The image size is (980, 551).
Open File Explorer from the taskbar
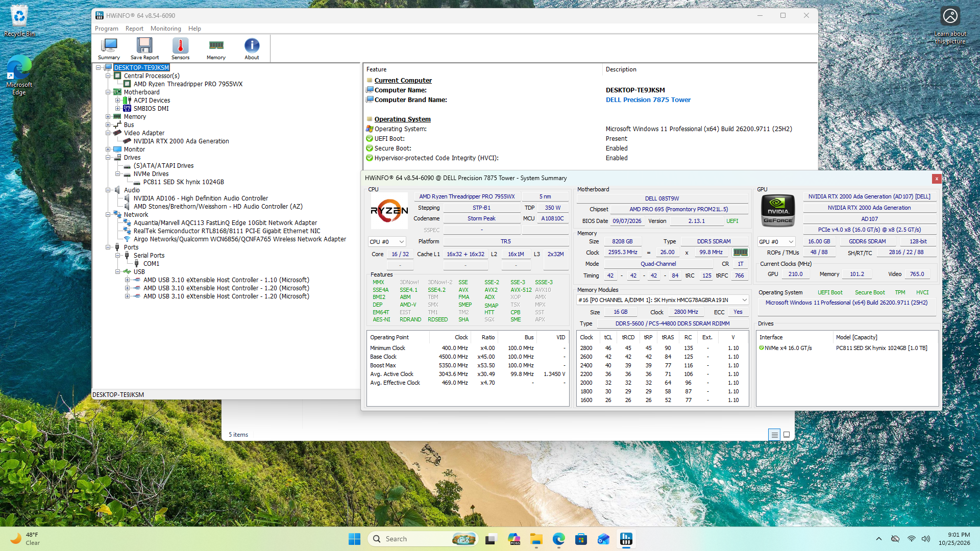pos(536,539)
